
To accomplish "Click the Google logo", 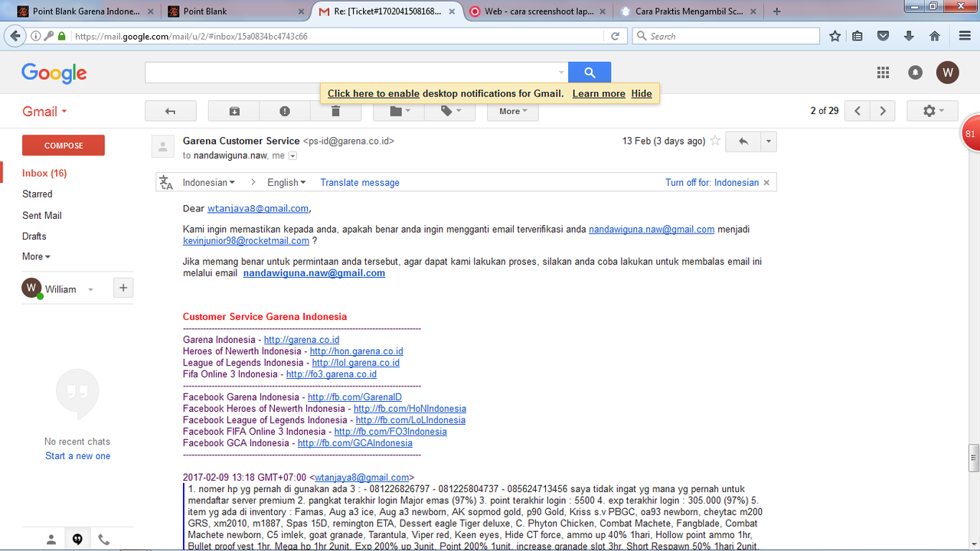I will tap(54, 73).
